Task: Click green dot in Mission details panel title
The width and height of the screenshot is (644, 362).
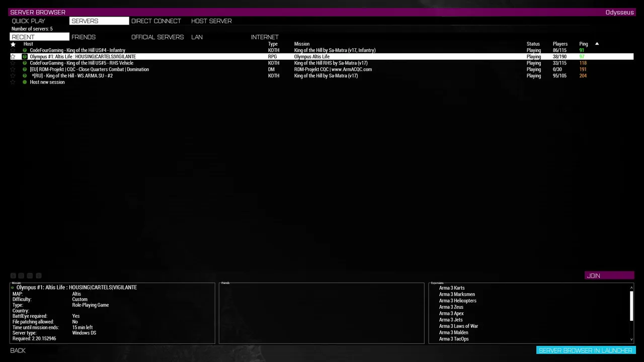Action: 13,288
